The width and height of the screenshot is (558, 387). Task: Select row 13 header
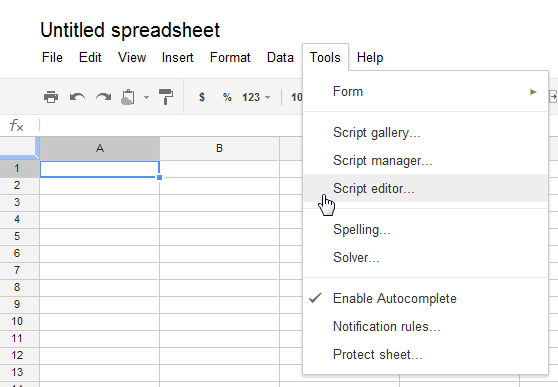tap(19, 372)
